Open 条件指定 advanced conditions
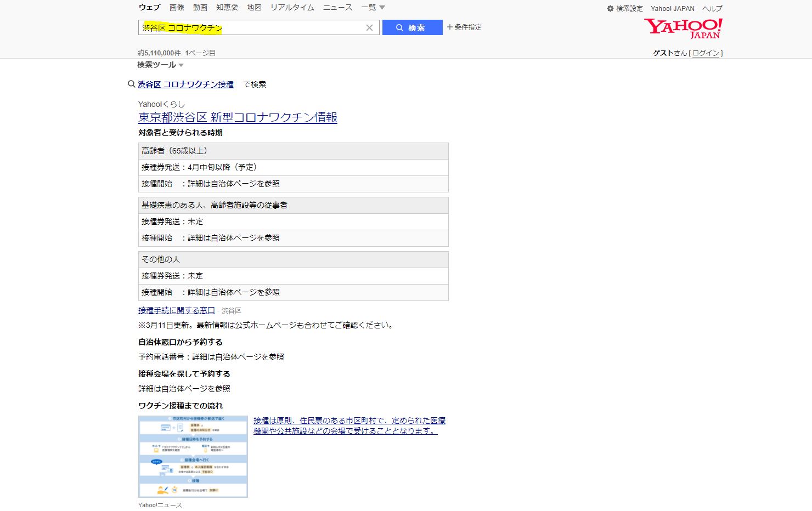Screen dimensions: 812x511 [464, 27]
